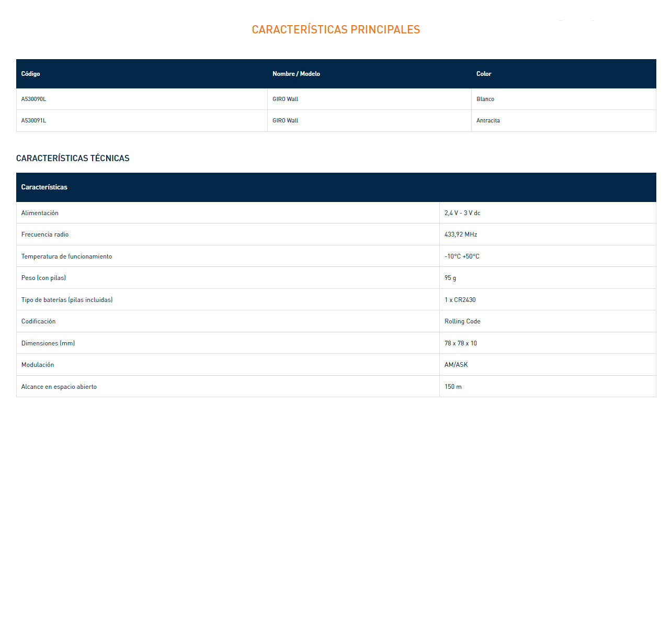Click the Antracita color cell

pos(488,120)
